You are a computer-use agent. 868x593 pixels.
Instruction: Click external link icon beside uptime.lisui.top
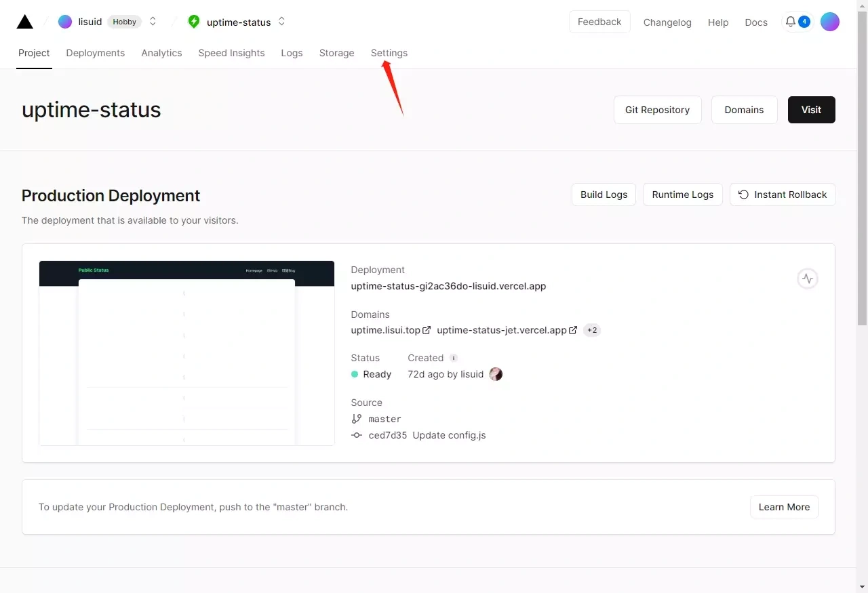pos(427,330)
